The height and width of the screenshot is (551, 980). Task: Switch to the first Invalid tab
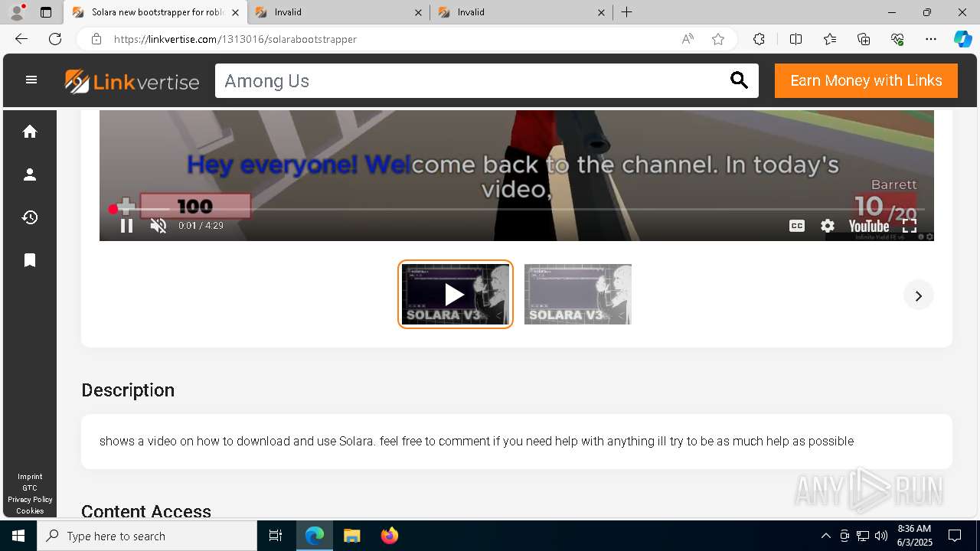pyautogui.click(x=337, y=12)
